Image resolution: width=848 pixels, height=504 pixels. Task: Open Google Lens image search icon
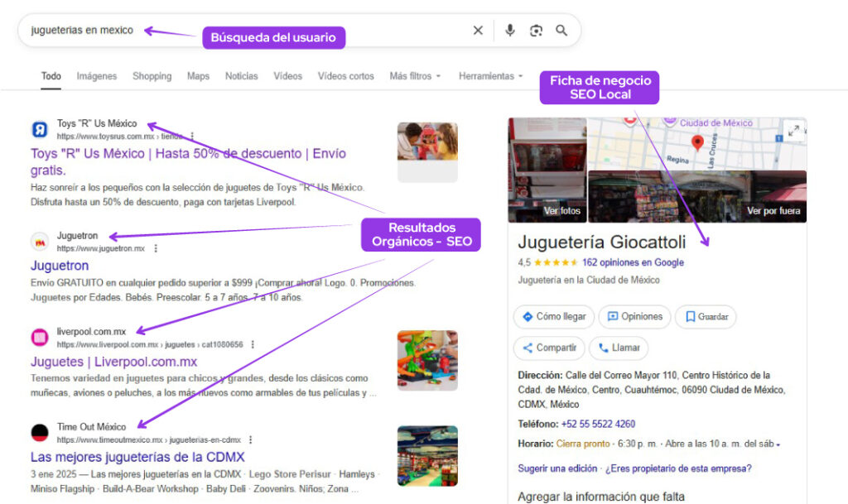click(536, 31)
